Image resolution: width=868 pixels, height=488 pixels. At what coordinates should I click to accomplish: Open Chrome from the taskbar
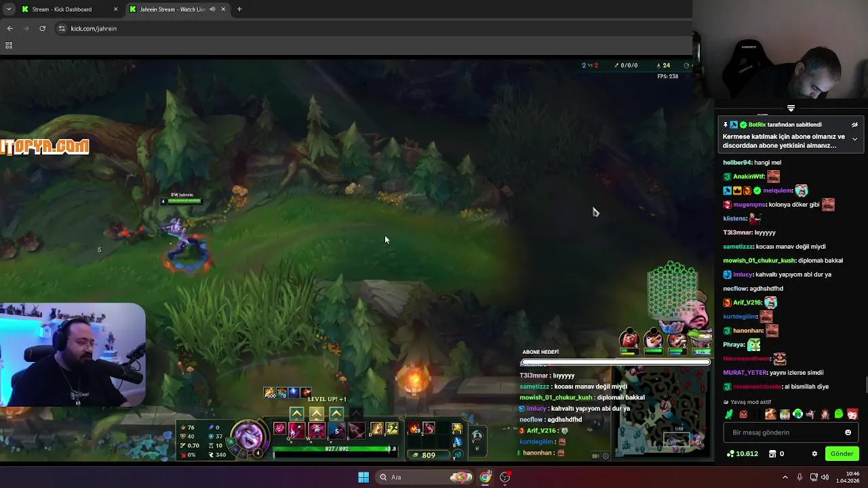[x=486, y=477]
